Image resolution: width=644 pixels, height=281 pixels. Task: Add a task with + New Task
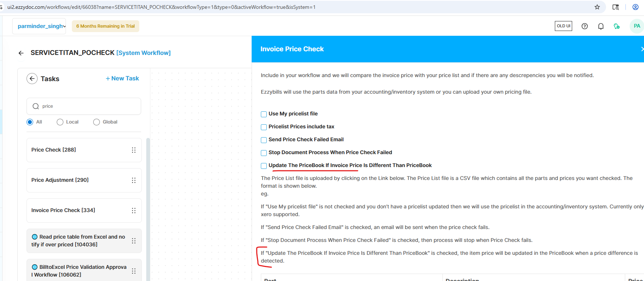pyautogui.click(x=122, y=79)
